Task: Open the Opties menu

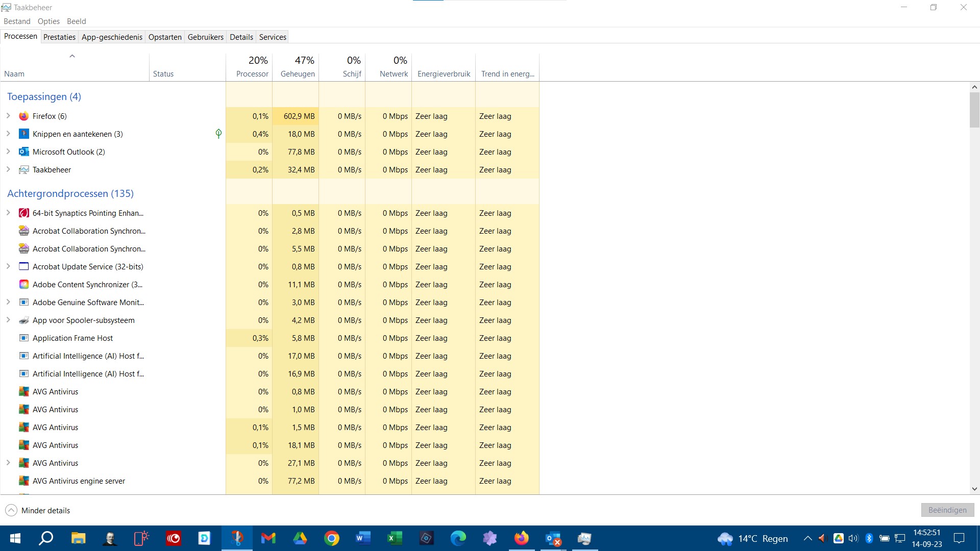Action: click(48, 21)
